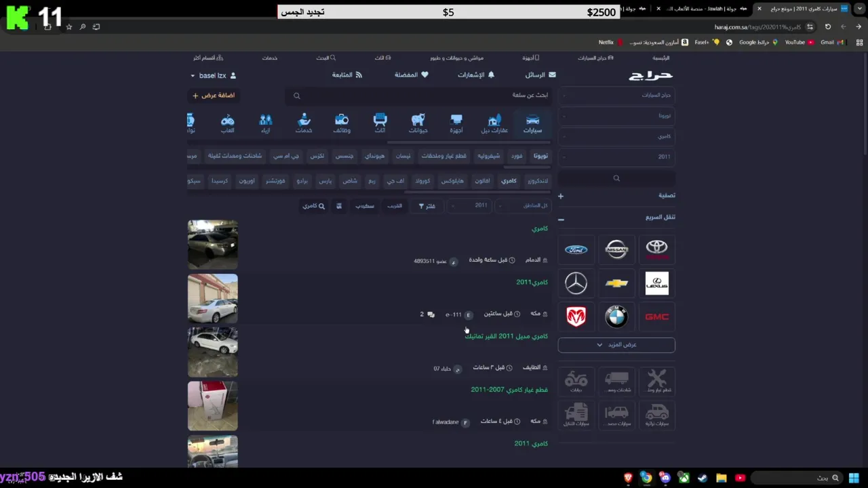Click the Toyota brand logo
This screenshot has height=488, width=868.
[x=656, y=249]
